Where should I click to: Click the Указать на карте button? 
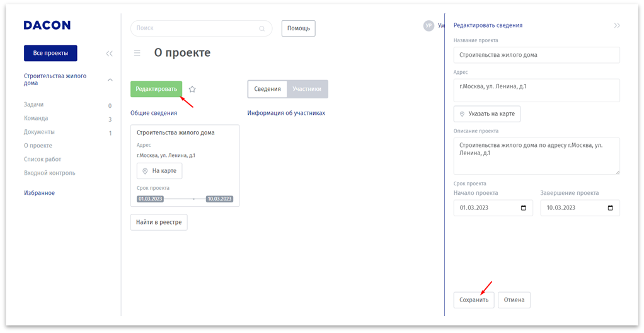(486, 114)
